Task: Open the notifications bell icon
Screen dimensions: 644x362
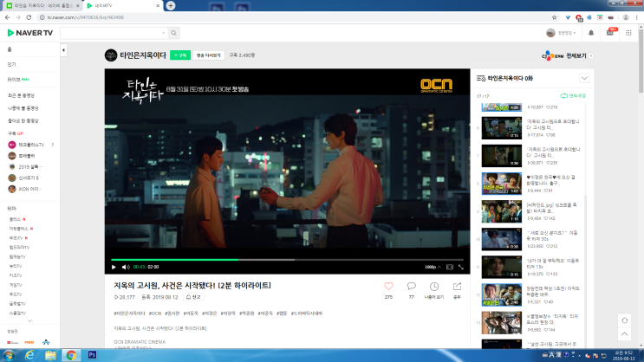Action: 591,33
